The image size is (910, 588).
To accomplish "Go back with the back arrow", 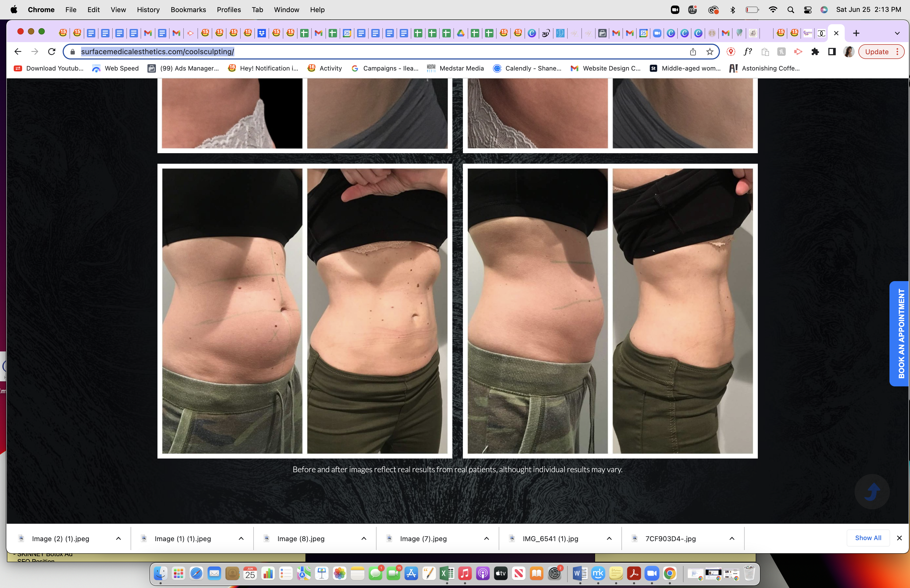I will [x=18, y=52].
